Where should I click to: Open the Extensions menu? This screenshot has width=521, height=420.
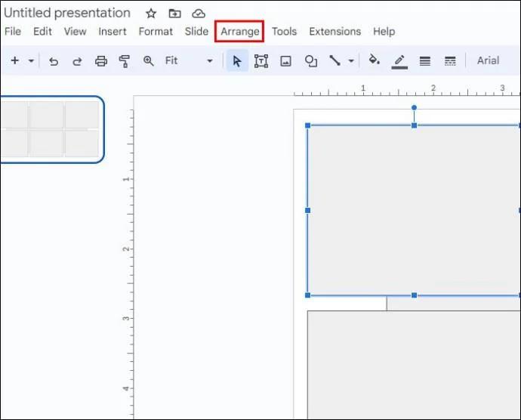[335, 32]
